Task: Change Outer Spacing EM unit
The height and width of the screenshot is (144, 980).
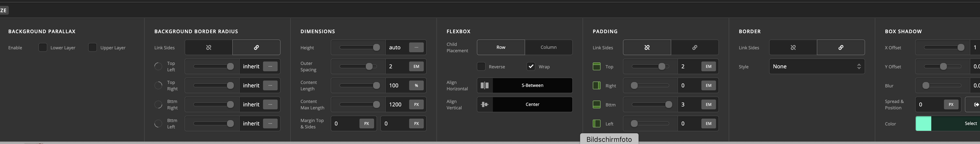Action: point(416,66)
